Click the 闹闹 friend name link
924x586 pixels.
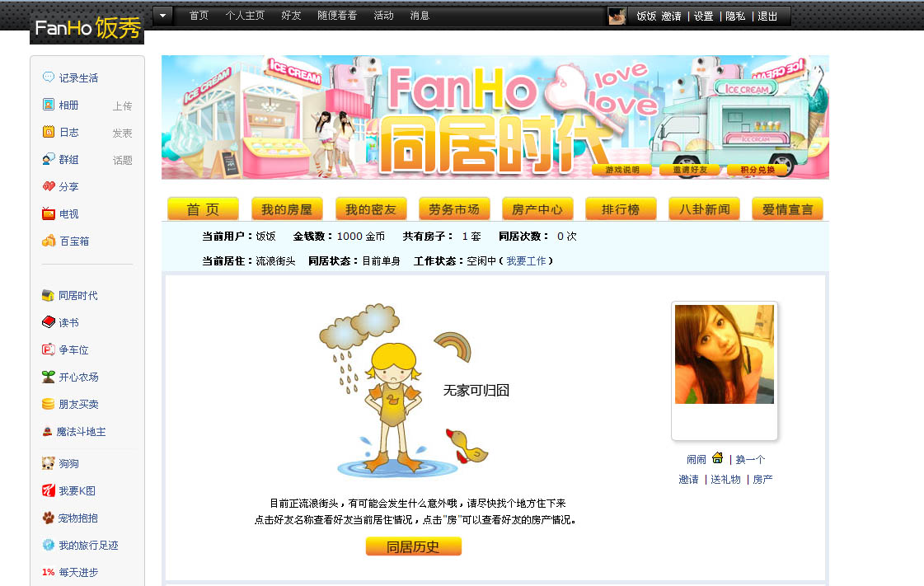coord(697,459)
